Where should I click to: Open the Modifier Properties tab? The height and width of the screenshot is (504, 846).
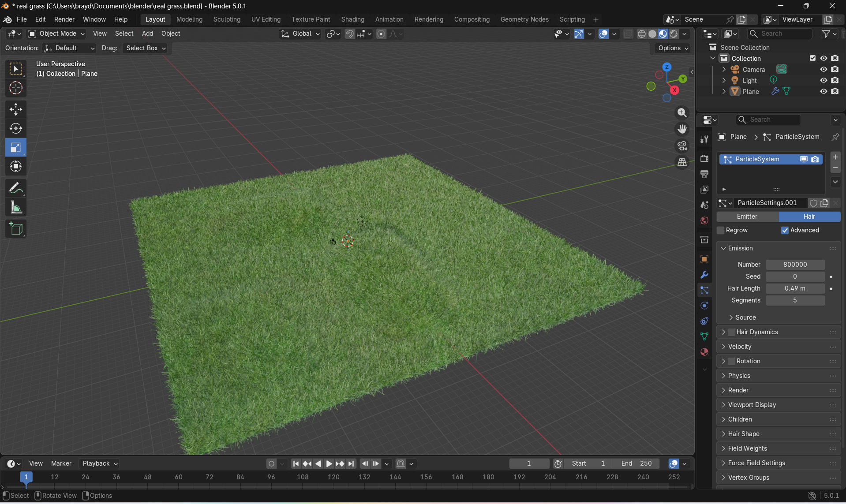pos(704,275)
